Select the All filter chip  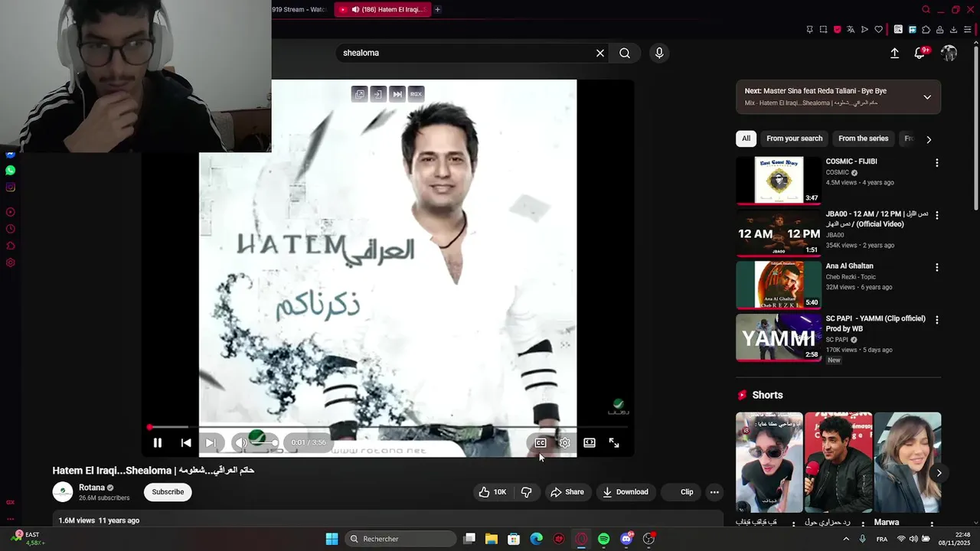[746, 139]
